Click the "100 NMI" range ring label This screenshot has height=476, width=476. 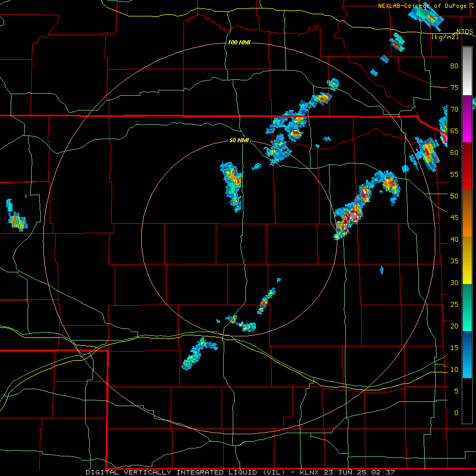(x=239, y=42)
